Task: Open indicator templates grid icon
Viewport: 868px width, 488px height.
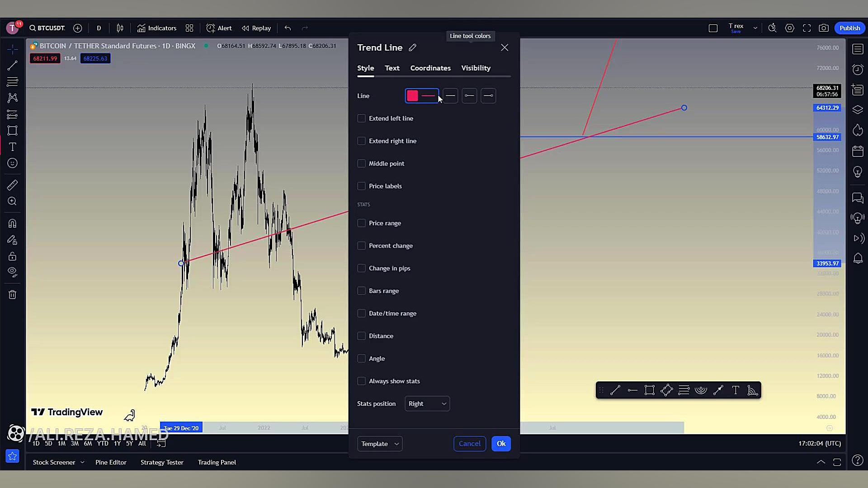Action: 189,28
